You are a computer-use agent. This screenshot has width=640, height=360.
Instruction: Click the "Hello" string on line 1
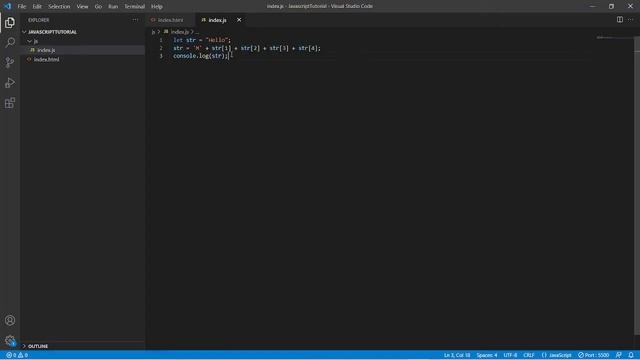coord(216,40)
